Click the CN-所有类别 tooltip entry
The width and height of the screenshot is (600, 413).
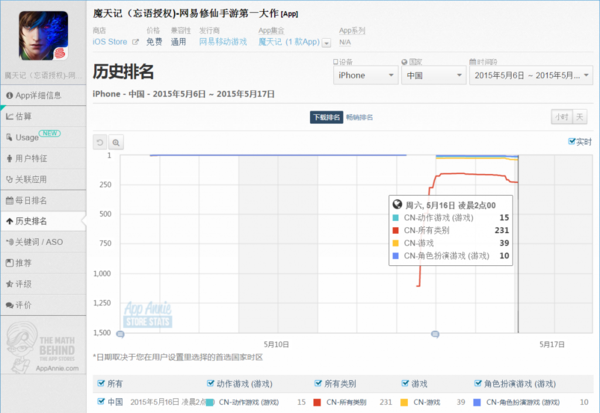(451, 230)
